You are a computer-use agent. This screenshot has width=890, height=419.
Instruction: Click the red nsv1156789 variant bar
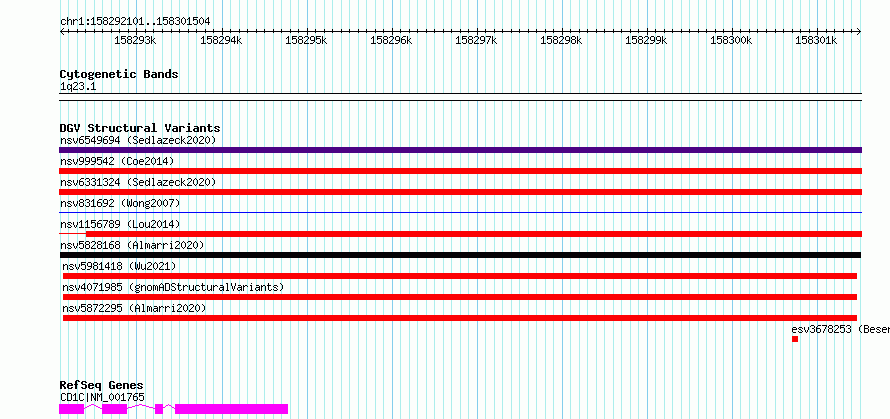(474, 234)
